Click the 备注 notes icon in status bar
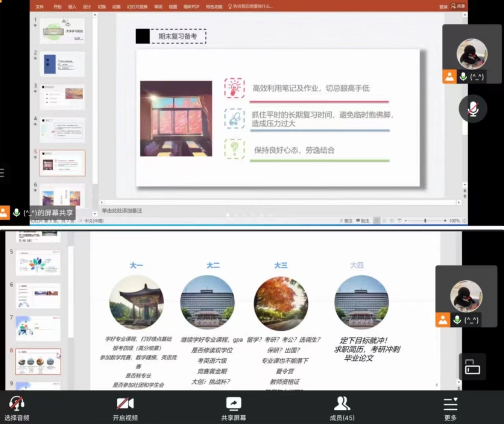 click(x=346, y=221)
